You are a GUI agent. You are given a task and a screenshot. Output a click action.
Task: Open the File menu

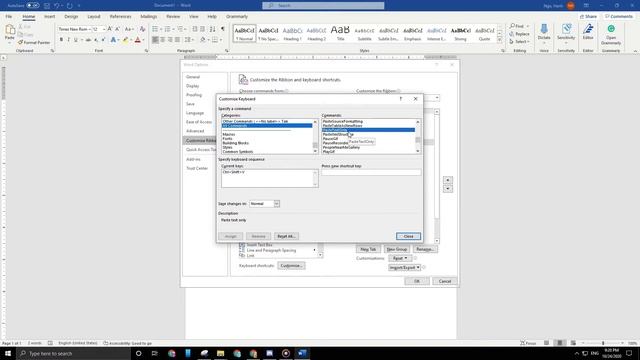click(9, 17)
